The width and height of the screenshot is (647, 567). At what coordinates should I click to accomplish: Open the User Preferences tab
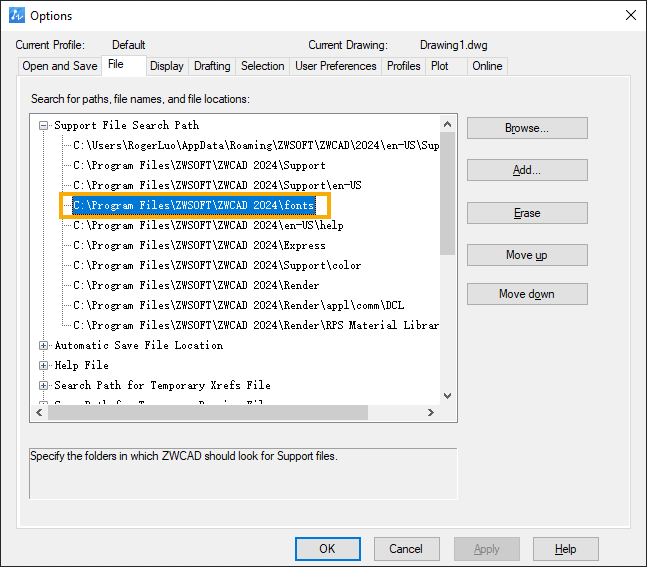coord(335,66)
